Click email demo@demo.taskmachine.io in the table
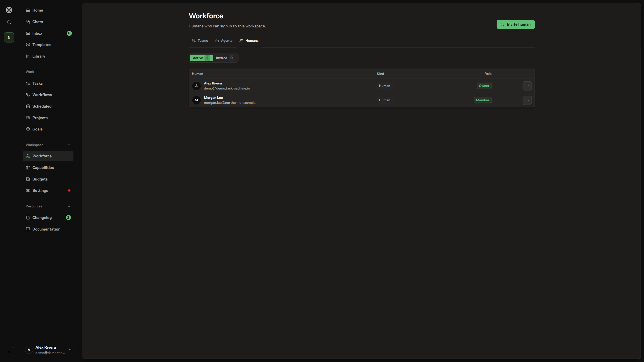644x362 pixels. [x=227, y=88]
